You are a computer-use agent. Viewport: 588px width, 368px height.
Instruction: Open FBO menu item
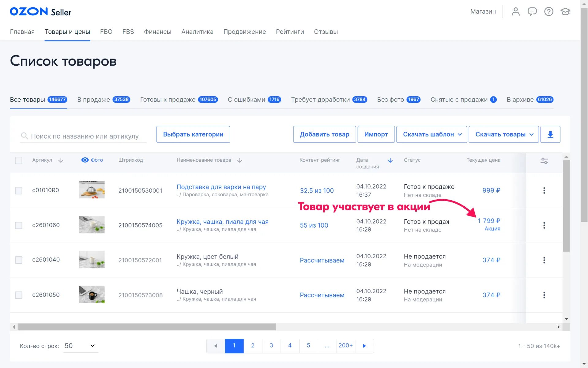(x=106, y=32)
